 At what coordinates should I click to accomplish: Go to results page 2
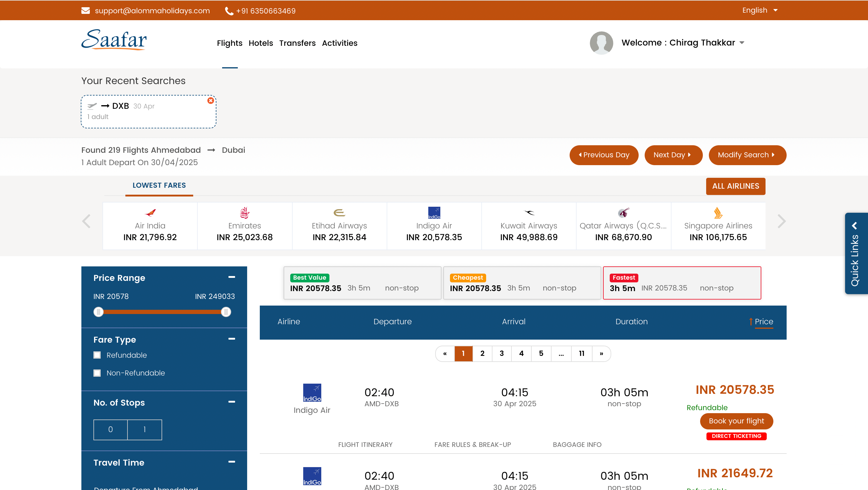(x=482, y=353)
